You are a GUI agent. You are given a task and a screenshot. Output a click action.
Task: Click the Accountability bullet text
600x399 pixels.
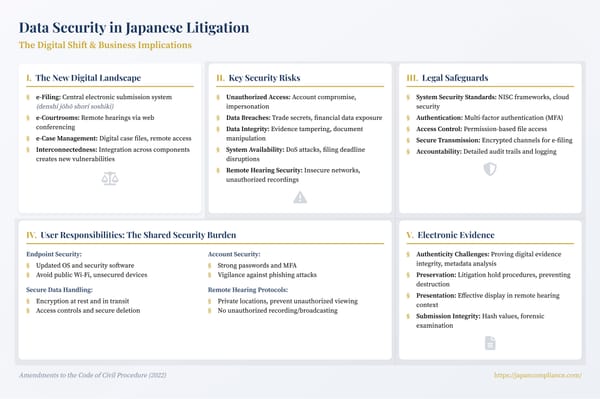486,151
